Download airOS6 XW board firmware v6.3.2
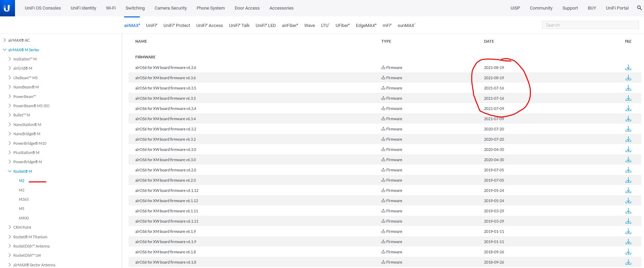The height and width of the screenshot is (268, 644). point(628,129)
